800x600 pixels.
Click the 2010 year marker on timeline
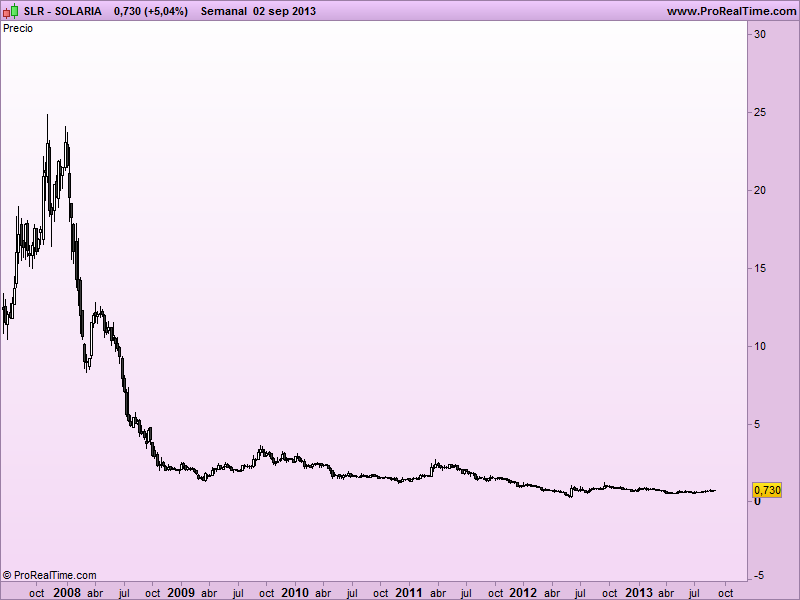tap(295, 593)
